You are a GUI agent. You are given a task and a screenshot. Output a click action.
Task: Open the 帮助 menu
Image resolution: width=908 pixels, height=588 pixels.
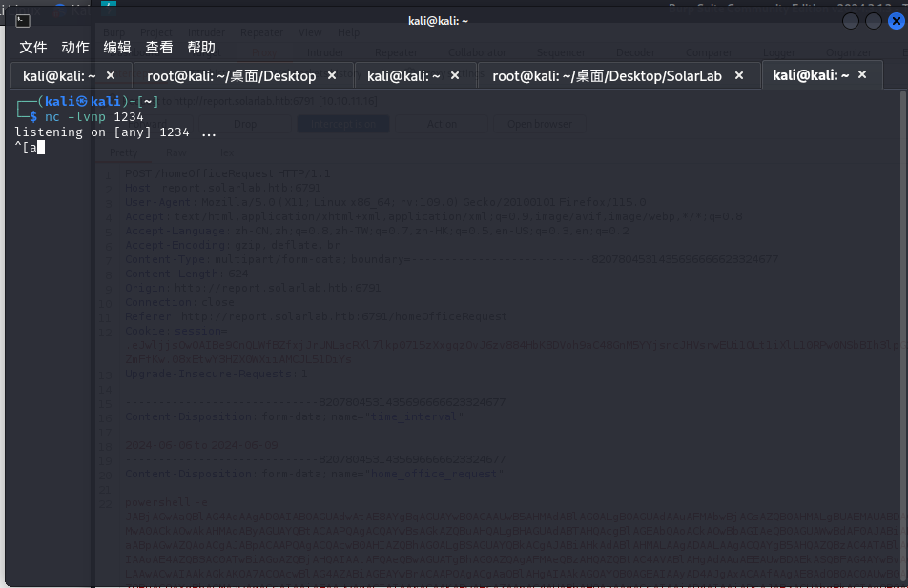tap(201, 48)
